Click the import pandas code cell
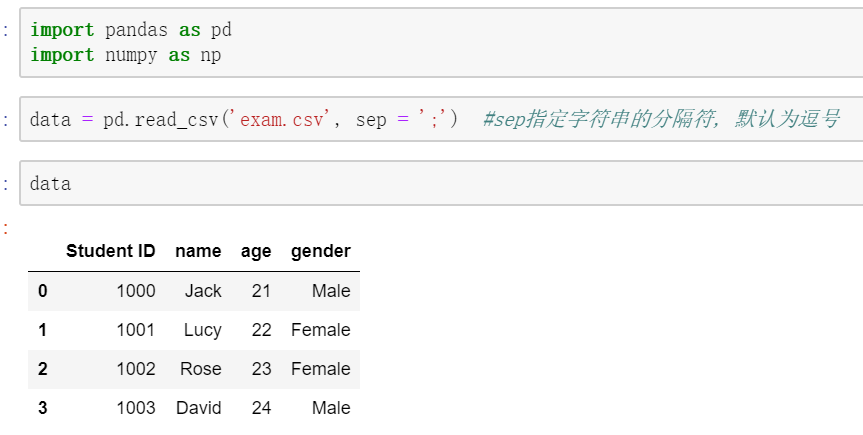This screenshot has width=863, height=435. pyautogui.click(x=441, y=42)
